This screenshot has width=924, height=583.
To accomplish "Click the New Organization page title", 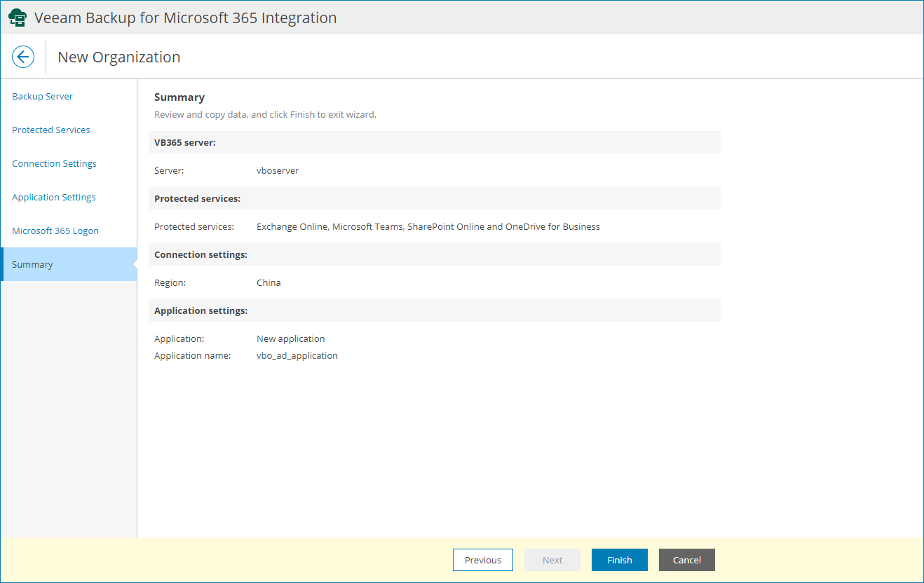I will coord(119,57).
